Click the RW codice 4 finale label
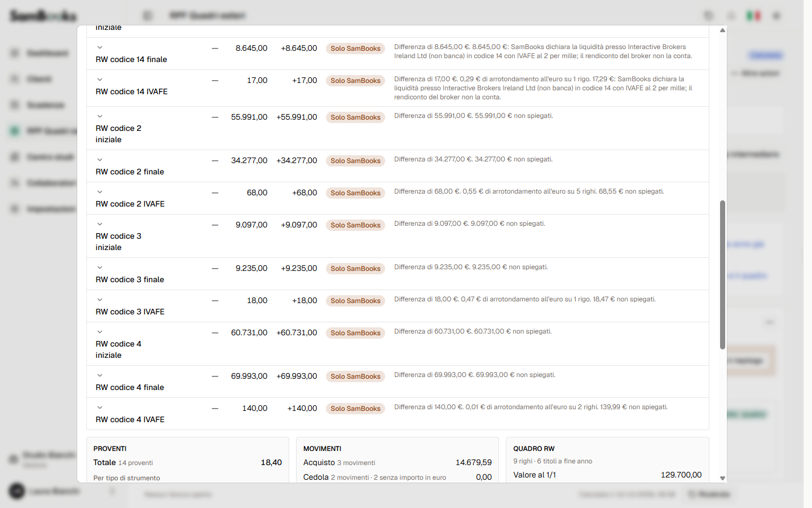Viewport: 812px width, 508px height. click(130, 387)
